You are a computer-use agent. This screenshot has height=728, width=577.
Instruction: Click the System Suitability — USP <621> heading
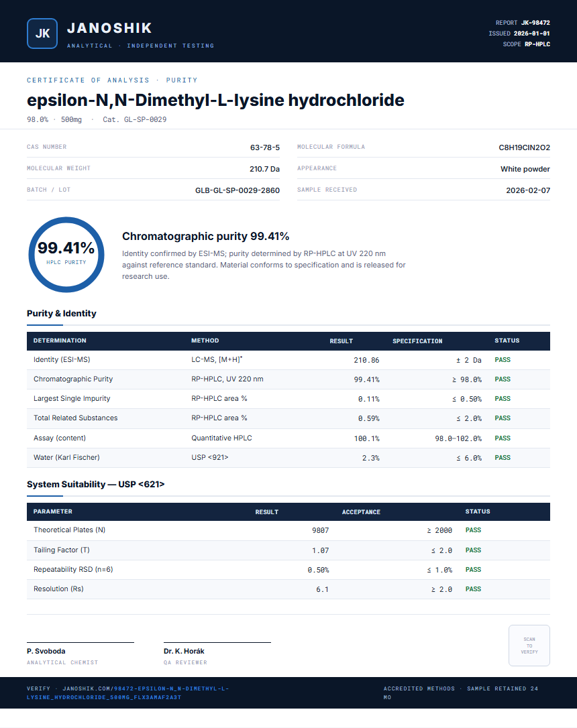[x=96, y=484]
